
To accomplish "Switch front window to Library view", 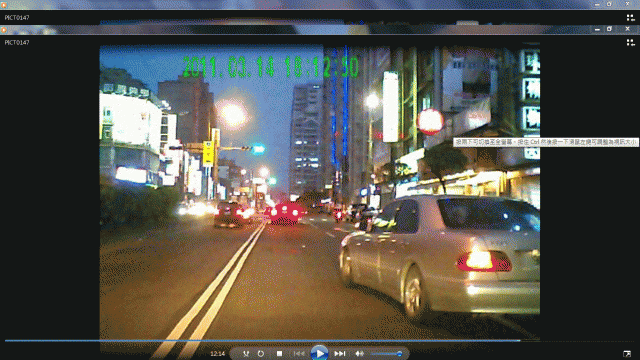I will tap(630, 42).
